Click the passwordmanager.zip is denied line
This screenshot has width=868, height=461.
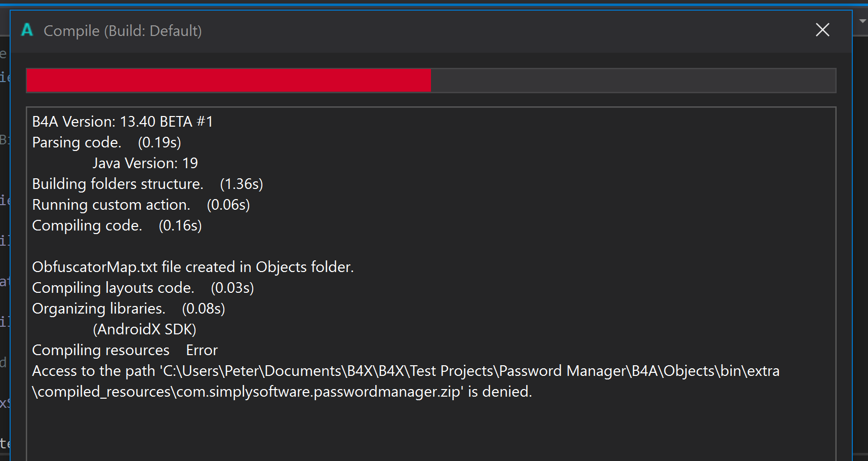coord(282,392)
